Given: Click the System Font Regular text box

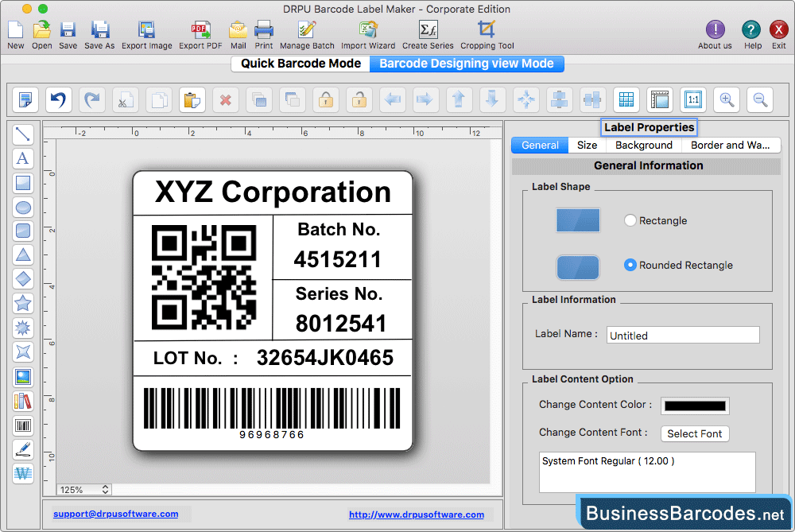Looking at the screenshot, I should [647, 472].
